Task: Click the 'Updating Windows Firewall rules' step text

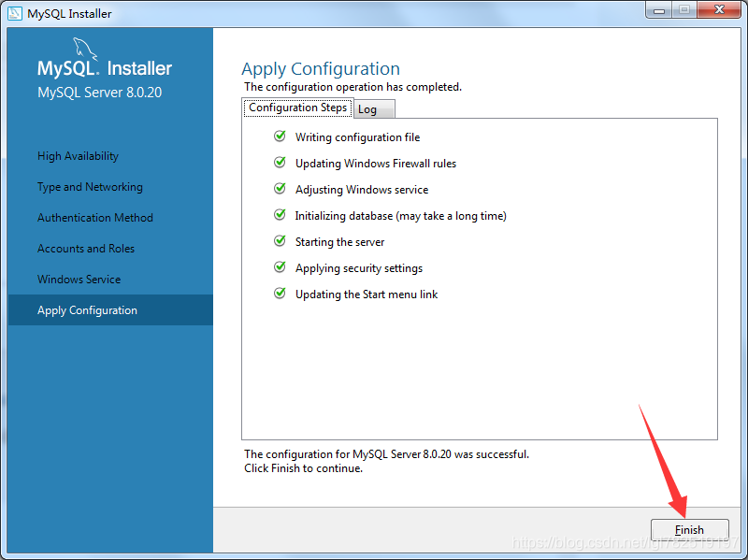Action: click(376, 164)
